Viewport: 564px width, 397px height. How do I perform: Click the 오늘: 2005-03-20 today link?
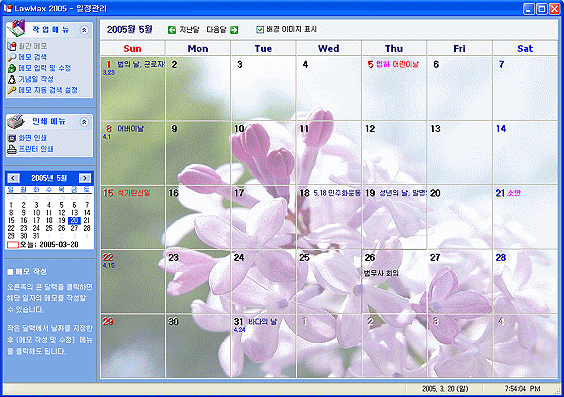tap(43, 245)
